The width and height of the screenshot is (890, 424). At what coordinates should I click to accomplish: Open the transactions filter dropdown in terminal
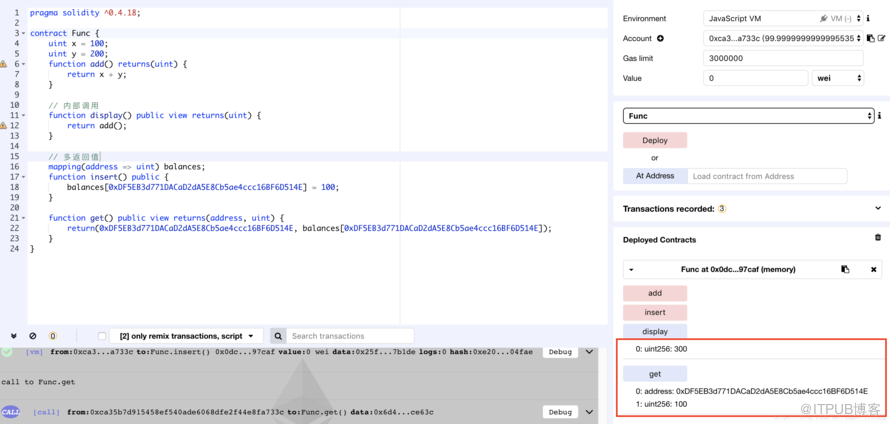186,336
